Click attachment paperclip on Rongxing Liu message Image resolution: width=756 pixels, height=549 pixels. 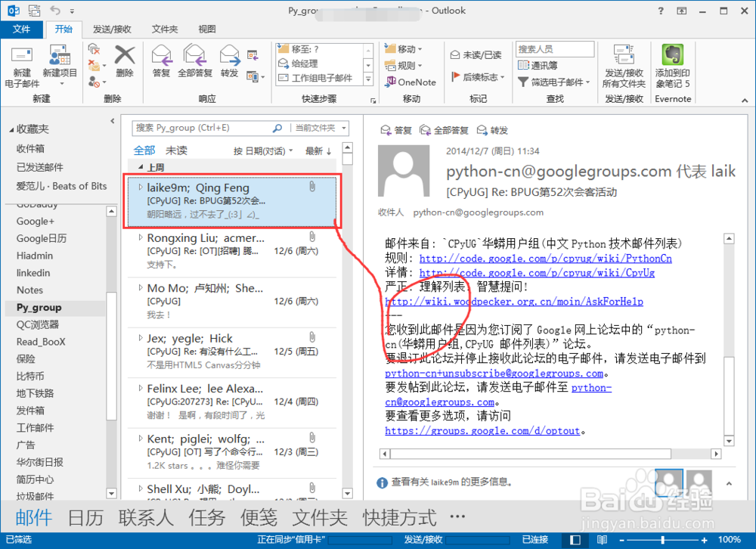(312, 237)
